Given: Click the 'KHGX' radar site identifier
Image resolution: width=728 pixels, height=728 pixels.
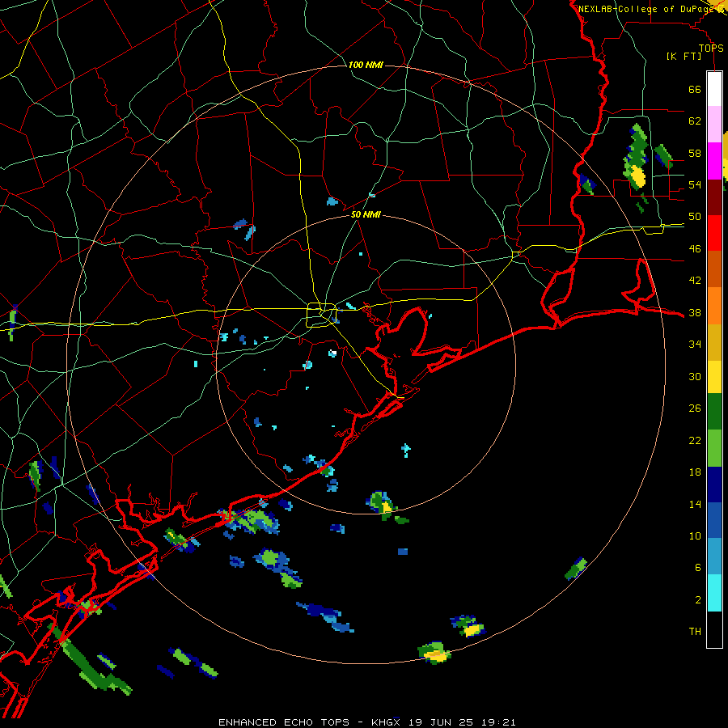Looking at the screenshot, I should (x=386, y=722).
